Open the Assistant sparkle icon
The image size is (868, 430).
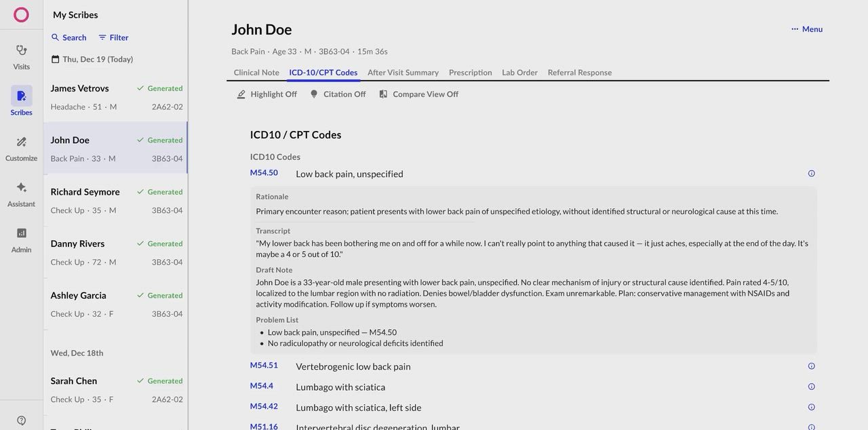(x=21, y=187)
